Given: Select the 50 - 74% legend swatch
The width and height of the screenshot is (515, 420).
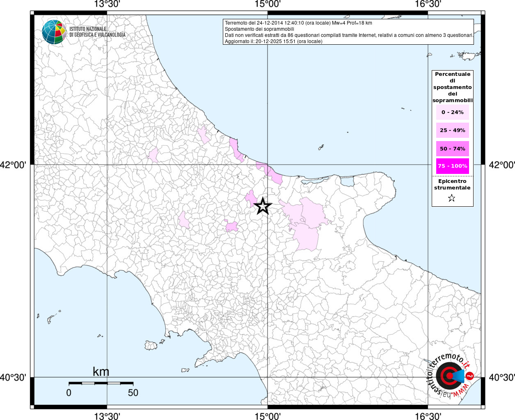Looking at the screenshot, I should [x=452, y=148].
